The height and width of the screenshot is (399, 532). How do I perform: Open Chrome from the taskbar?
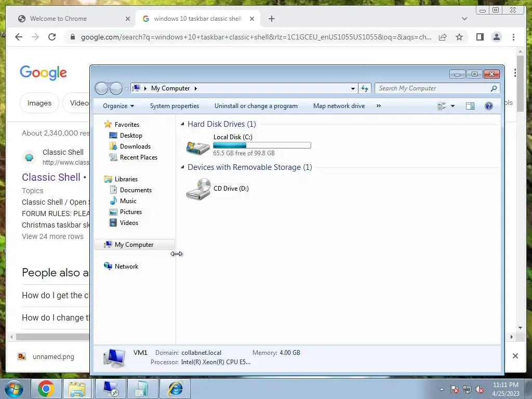[x=46, y=389]
